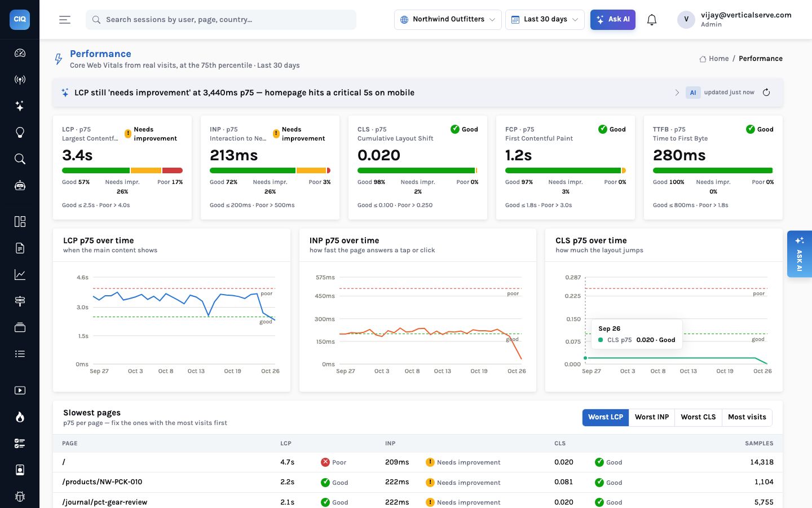The width and height of the screenshot is (812, 508).
Task: Select the Worst INP toggle
Action: [652, 417]
